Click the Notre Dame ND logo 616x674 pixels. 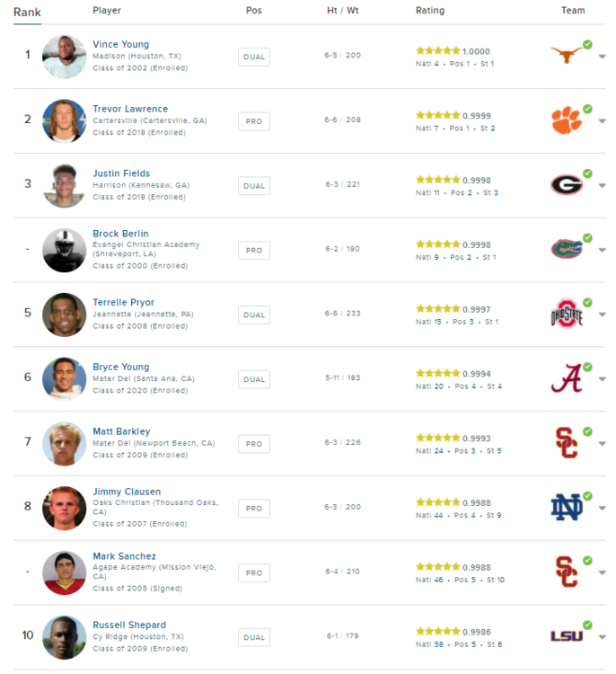point(566,508)
